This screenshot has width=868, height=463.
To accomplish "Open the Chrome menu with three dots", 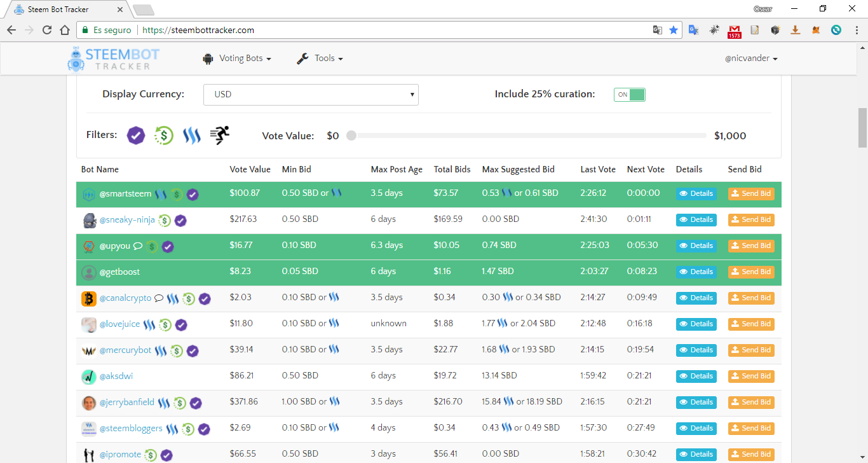I will [x=856, y=30].
